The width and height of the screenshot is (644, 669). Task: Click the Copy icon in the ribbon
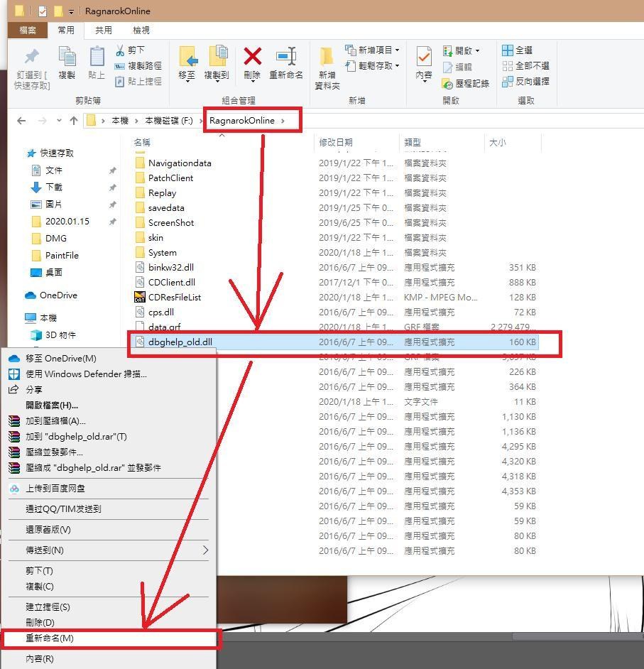point(67,56)
